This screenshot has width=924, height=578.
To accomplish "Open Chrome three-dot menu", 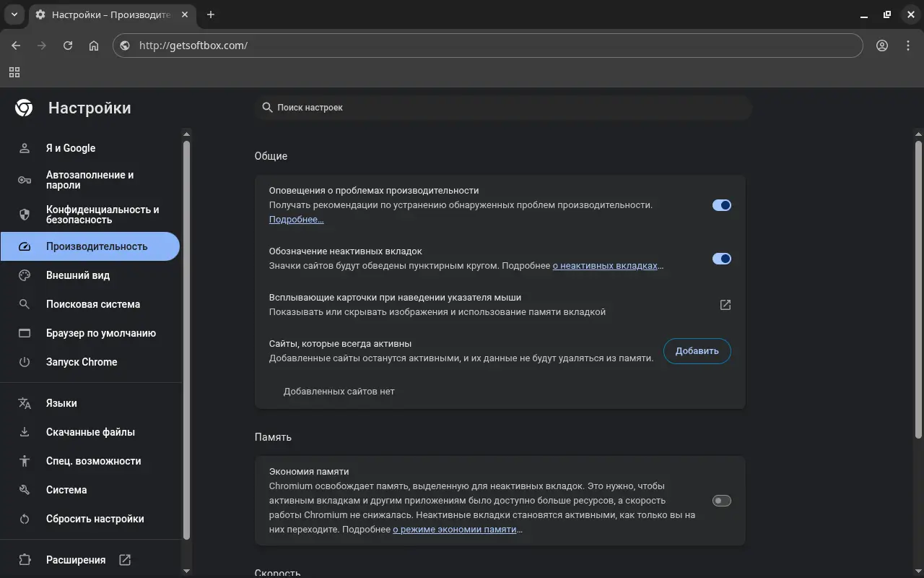I will pyautogui.click(x=908, y=46).
